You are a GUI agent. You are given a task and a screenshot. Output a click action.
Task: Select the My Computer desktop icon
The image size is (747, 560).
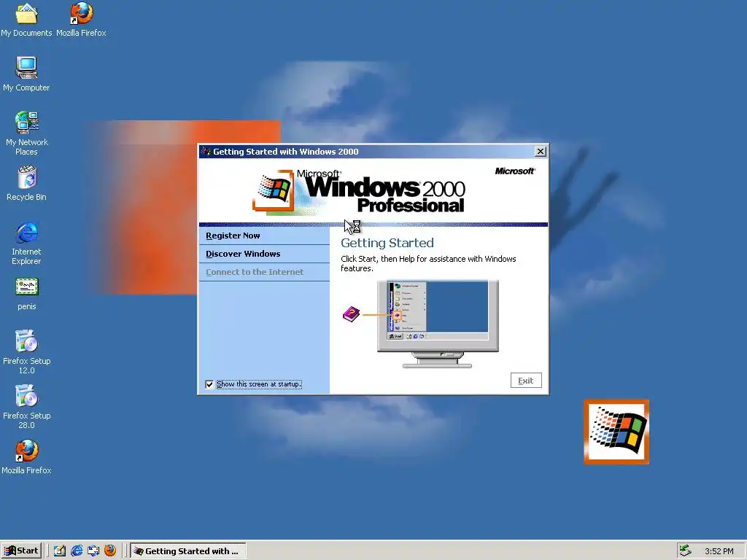26,74
